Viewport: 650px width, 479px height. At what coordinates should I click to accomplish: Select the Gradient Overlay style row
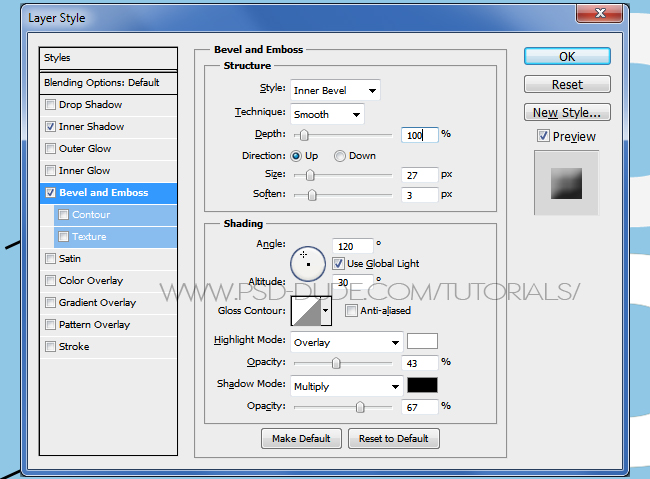click(108, 302)
